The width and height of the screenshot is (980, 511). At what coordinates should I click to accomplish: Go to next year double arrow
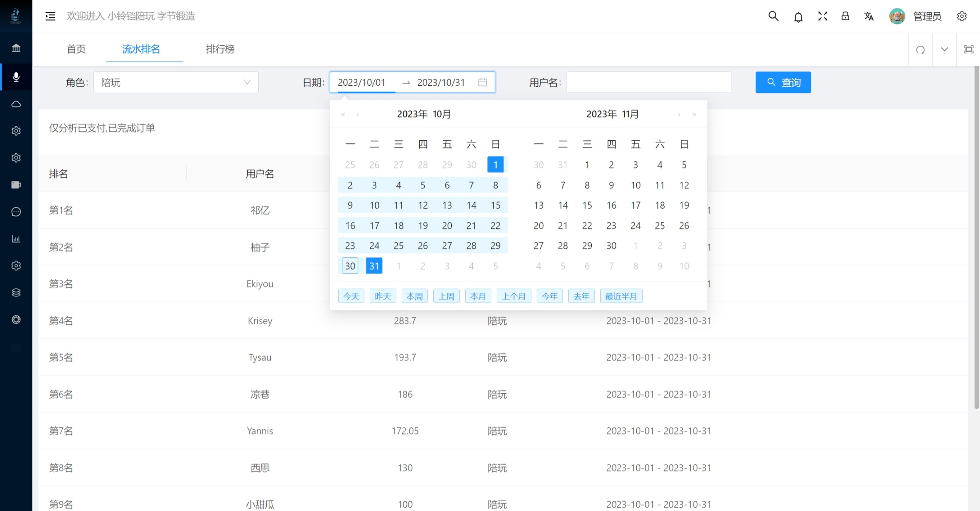[x=694, y=114]
